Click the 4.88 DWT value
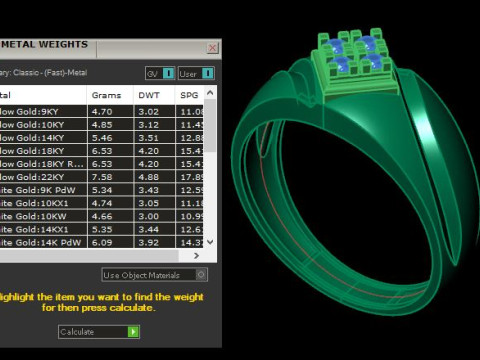The width and height of the screenshot is (480, 360). point(149,177)
